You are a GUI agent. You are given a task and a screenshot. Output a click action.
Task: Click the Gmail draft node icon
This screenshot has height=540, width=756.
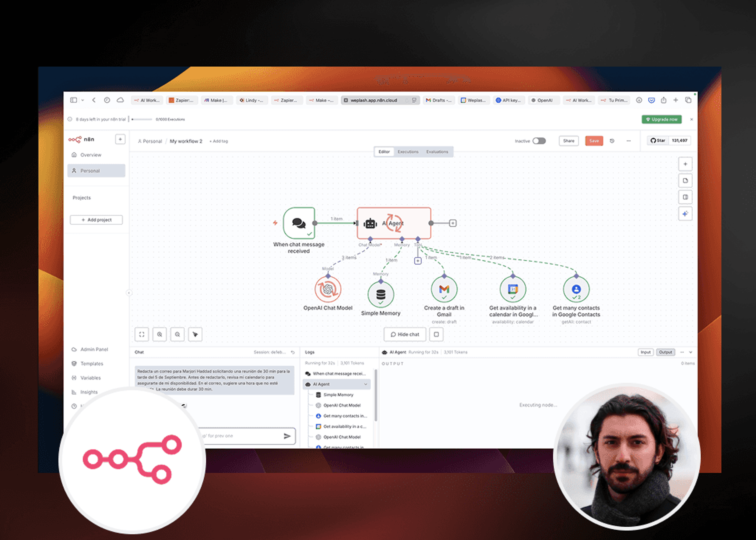(x=444, y=289)
